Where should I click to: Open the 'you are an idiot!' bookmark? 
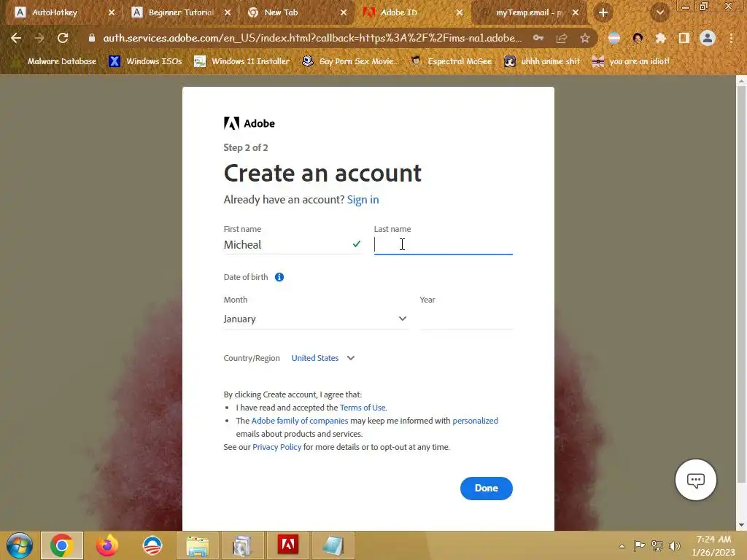coord(631,61)
